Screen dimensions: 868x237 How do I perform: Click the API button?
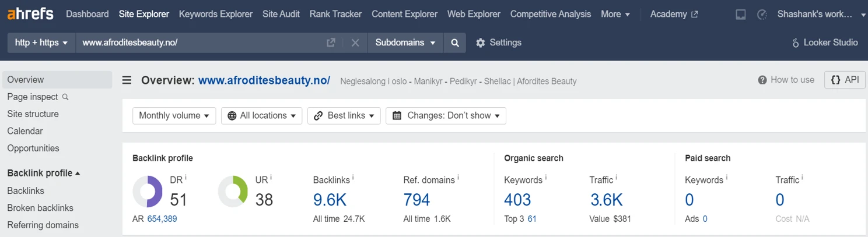click(845, 80)
